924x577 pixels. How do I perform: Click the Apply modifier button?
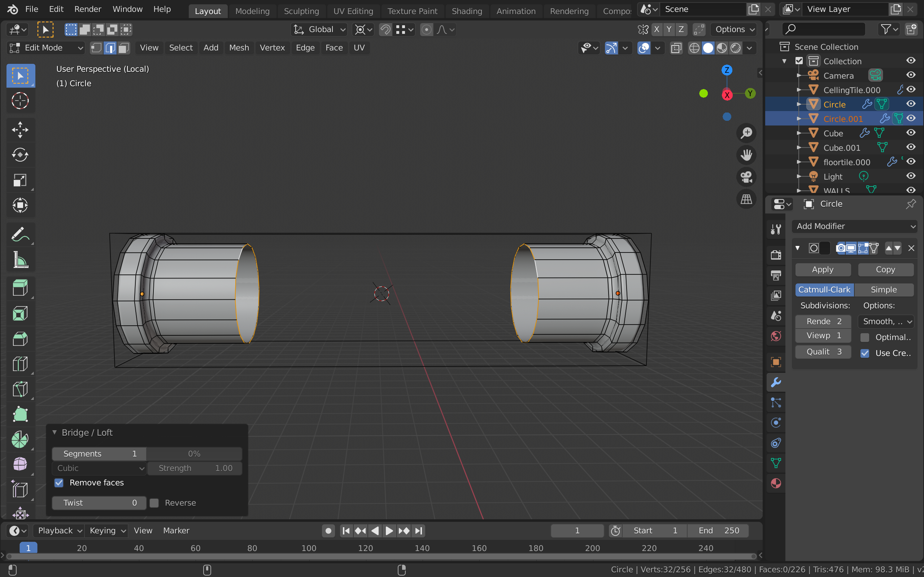(823, 269)
